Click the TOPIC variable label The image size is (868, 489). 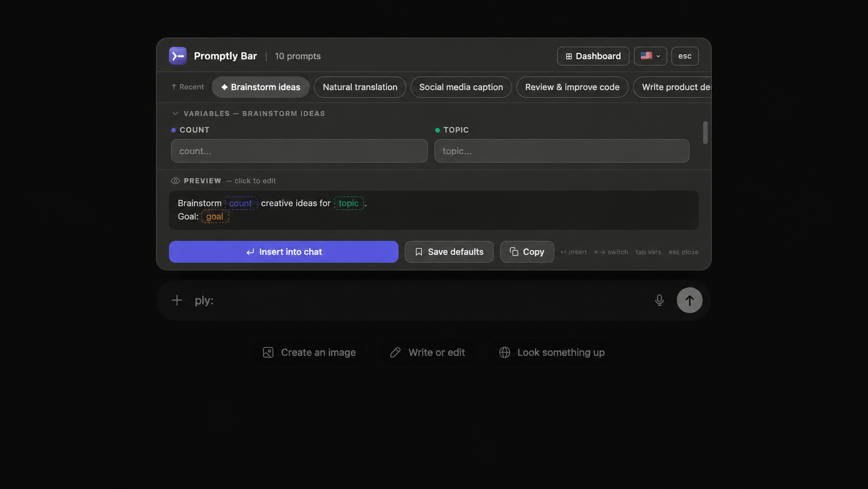coord(456,130)
